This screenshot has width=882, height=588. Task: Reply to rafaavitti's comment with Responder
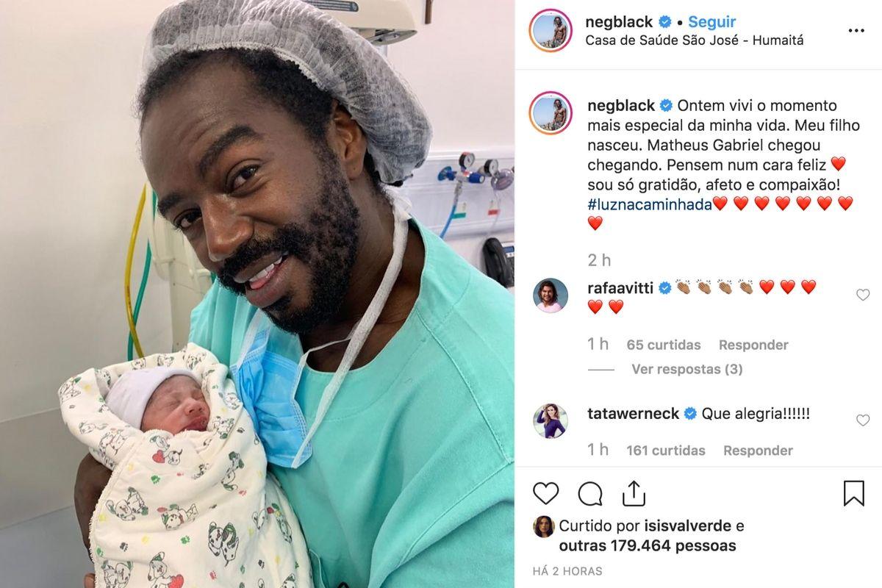coord(753,345)
